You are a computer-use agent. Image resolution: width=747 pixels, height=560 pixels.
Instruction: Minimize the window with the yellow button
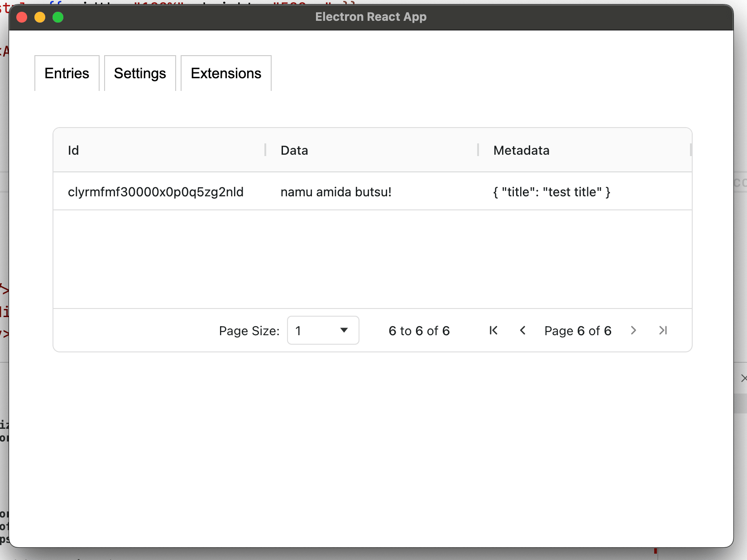coord(40,17)
